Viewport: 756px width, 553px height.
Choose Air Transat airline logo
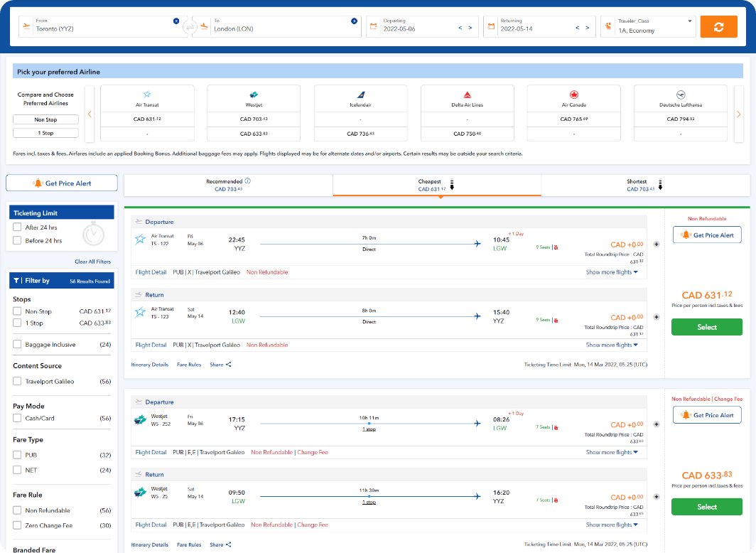147,95
